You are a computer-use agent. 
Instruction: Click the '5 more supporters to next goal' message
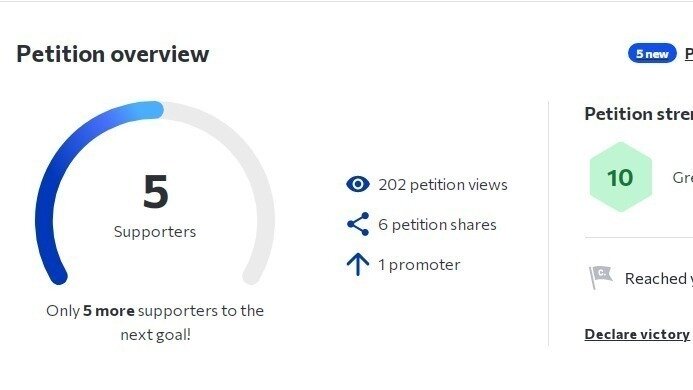[x=155, y=322]
